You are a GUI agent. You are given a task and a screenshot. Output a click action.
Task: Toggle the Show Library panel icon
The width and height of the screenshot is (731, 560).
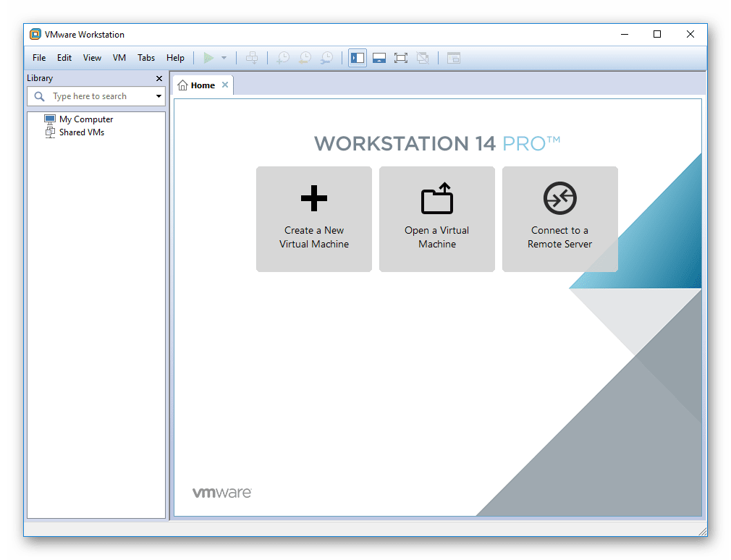click(357, 58)
